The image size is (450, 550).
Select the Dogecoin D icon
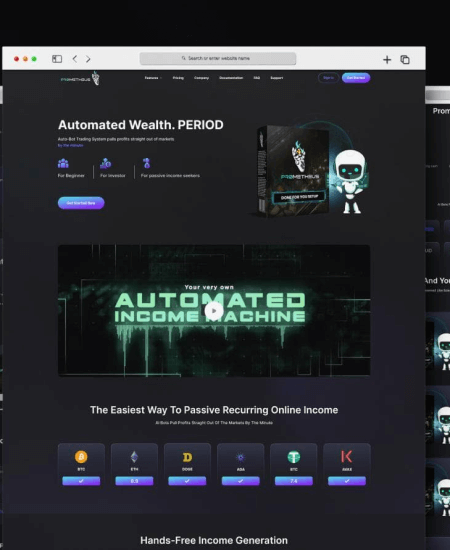tap(187, 457)
